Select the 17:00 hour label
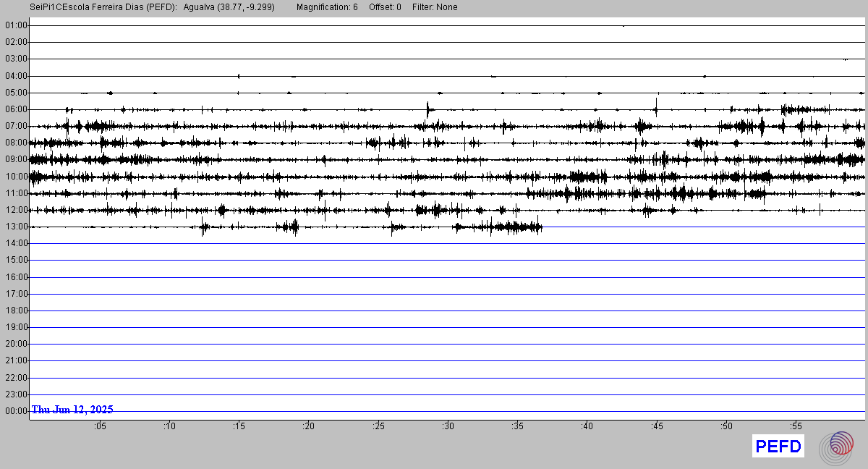The width and height of the screenshot is (868, 469). [16, 294]
